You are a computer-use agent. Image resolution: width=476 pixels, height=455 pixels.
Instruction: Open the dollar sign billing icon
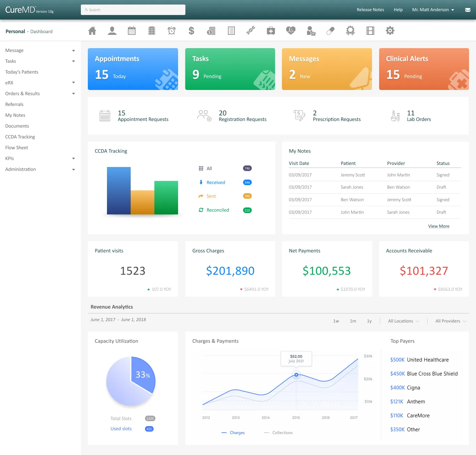pos(191,31)
